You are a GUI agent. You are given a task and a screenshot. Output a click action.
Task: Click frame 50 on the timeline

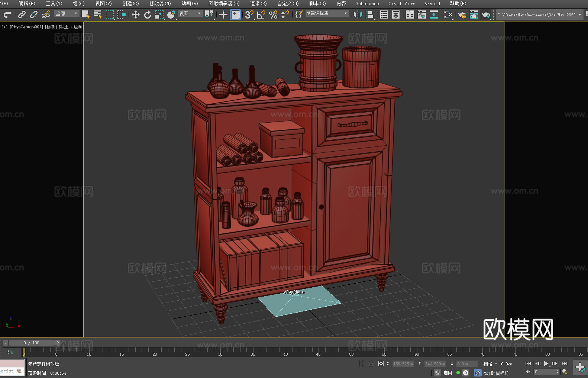(x=351, y=354)
